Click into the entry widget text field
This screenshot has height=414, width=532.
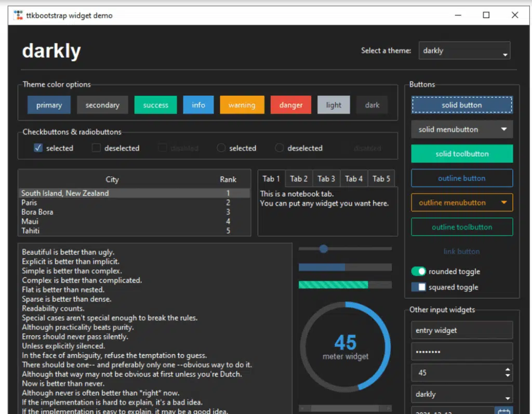pos(461,330)
